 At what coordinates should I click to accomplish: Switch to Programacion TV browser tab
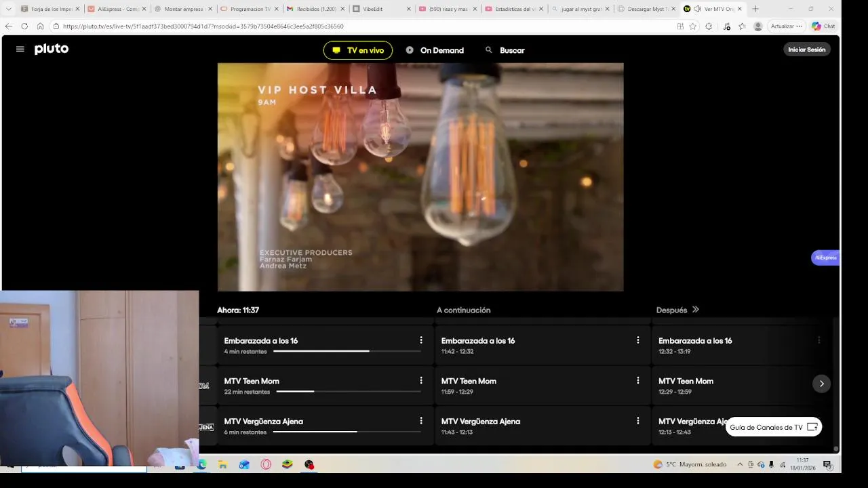click(250, 9)
